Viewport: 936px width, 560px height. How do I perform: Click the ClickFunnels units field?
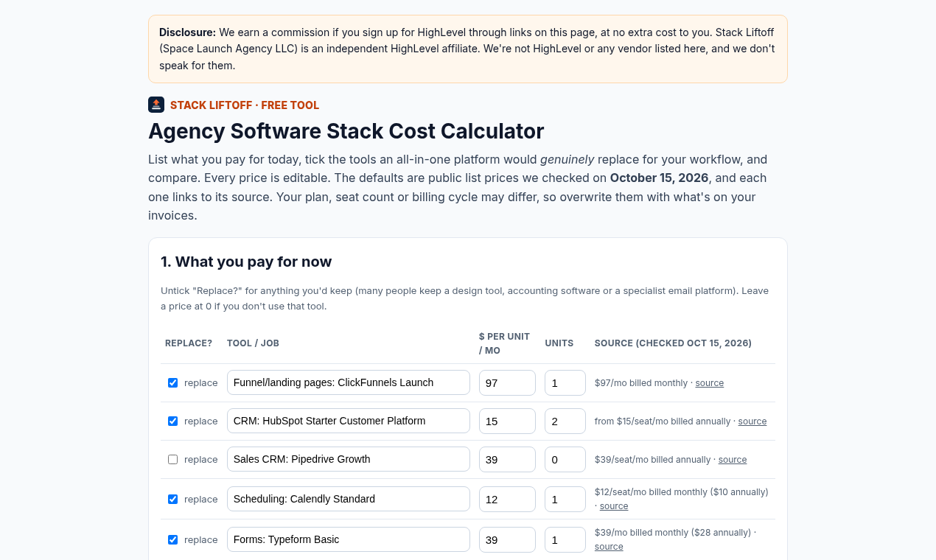coord(565,382)
